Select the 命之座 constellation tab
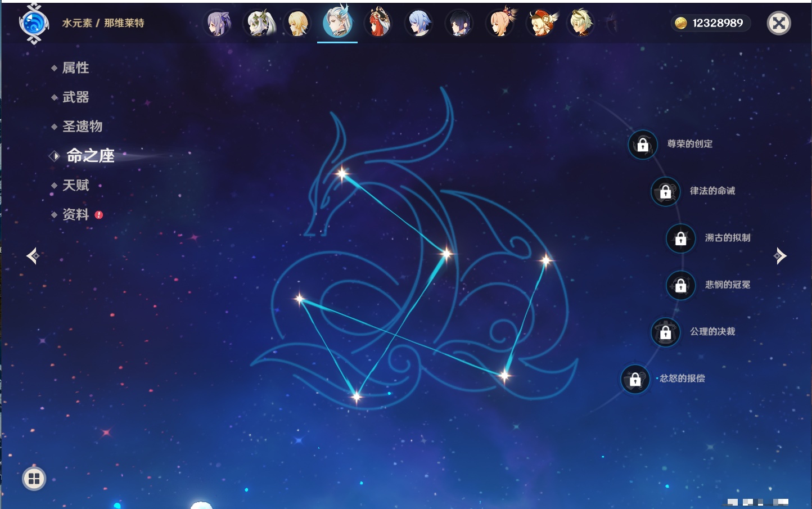Image resolution: width=812 pixels, height=509 pixels. (90, 156)
